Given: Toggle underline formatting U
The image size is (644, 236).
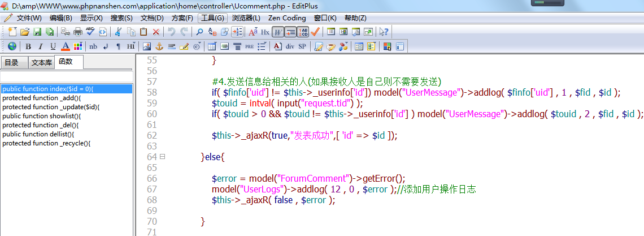Looking at the screenshot, I should point(53,46).
